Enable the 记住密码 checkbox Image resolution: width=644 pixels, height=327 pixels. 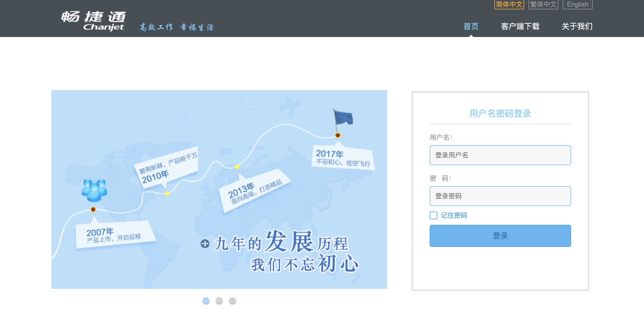click(434, 215)
